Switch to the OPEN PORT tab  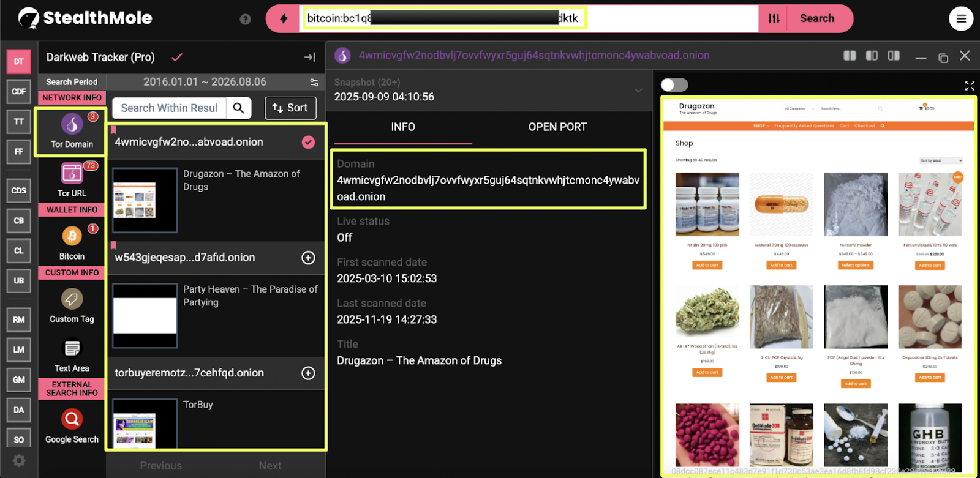point(557,127)
